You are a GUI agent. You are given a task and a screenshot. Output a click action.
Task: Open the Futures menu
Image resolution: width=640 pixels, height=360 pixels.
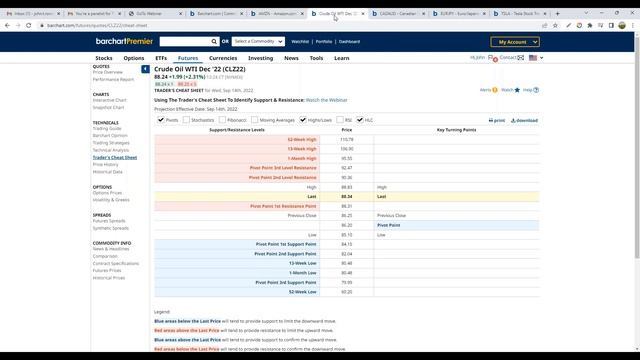(188, 58)
